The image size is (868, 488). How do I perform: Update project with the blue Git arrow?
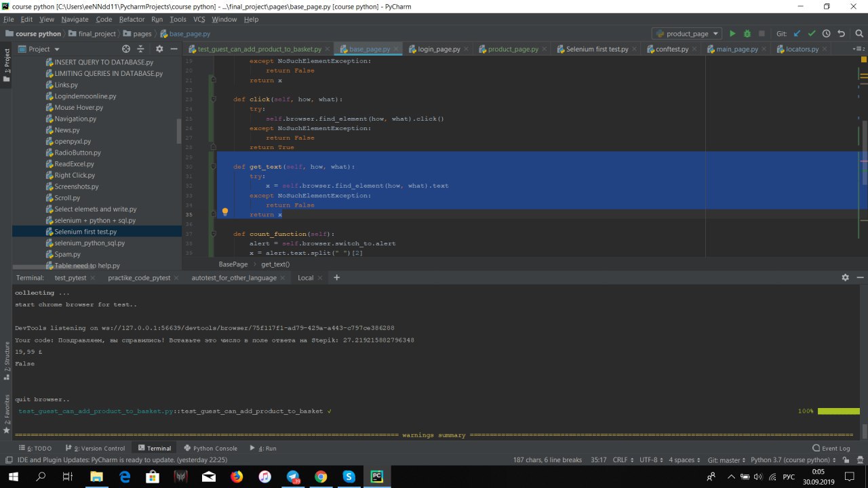797,33
